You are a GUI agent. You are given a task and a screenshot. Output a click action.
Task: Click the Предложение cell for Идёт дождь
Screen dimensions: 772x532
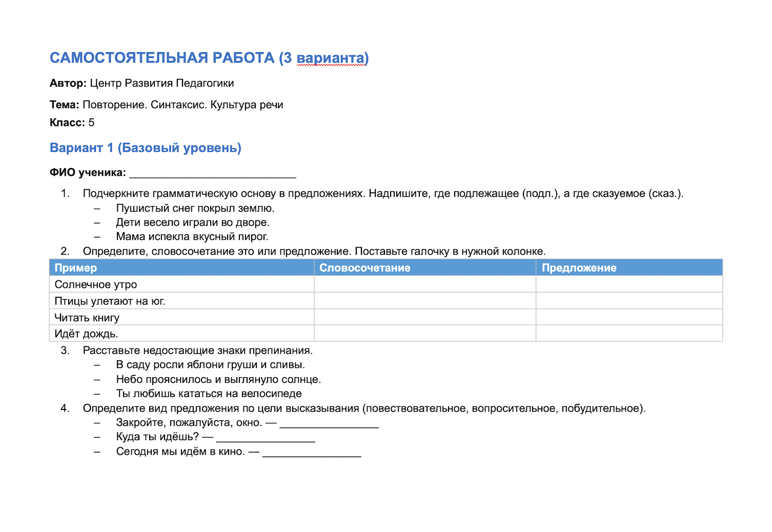[x=629, y=334]
